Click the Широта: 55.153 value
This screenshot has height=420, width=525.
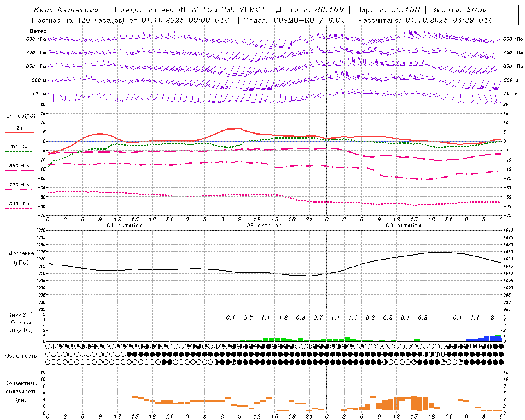click(x=387, y=10)
